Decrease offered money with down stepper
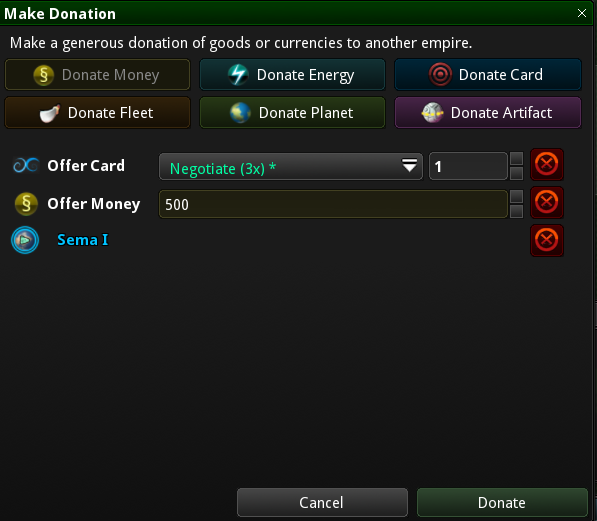Viewport: 597px width, 521px height. [x=516, y=211]
